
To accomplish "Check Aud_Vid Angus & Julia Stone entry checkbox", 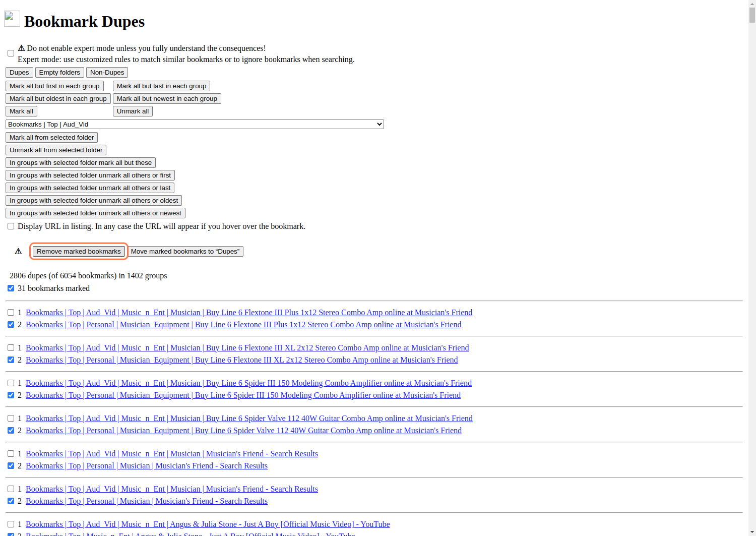I will (x=11, y=524).
